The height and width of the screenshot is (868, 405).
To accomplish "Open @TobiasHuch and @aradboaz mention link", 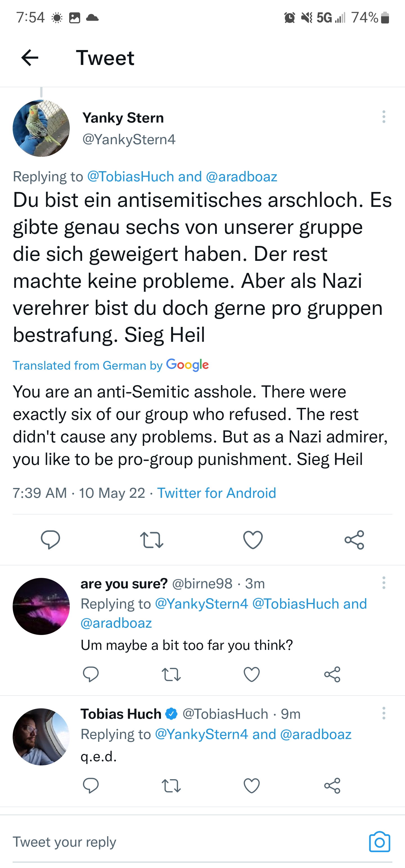I will point(182,177).
